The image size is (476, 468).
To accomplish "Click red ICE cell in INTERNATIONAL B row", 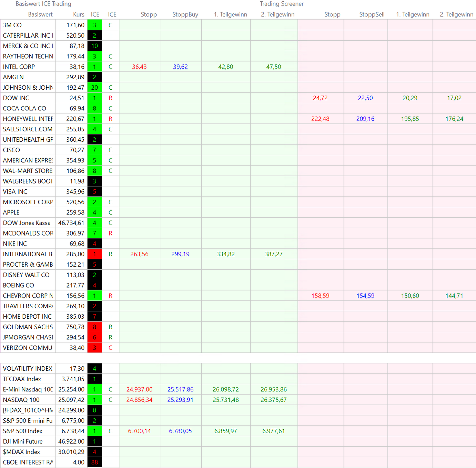I will point(94,254).
